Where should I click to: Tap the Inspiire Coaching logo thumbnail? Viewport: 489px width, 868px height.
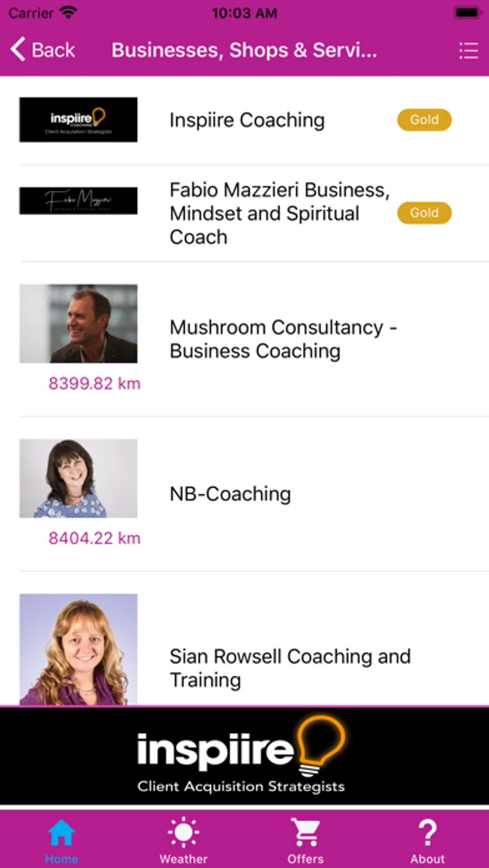point(78,119)
